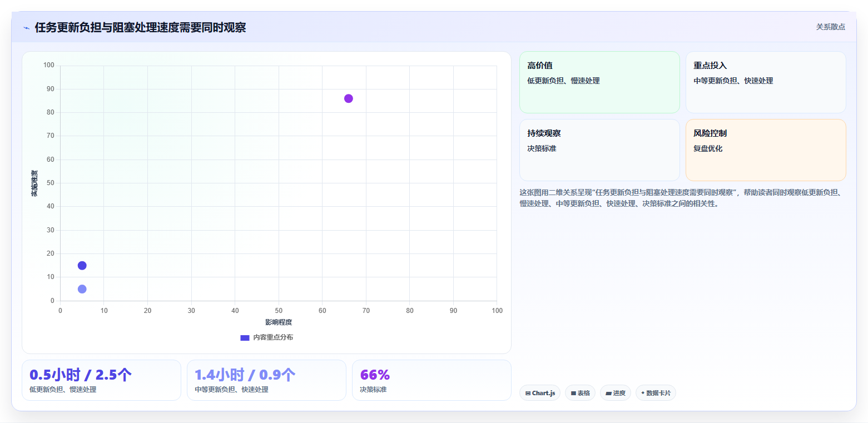Click the title 任务更新负担与阻塞处理速度需要同时观察
The image size is (868, 423).
click(x=140, y=28)
